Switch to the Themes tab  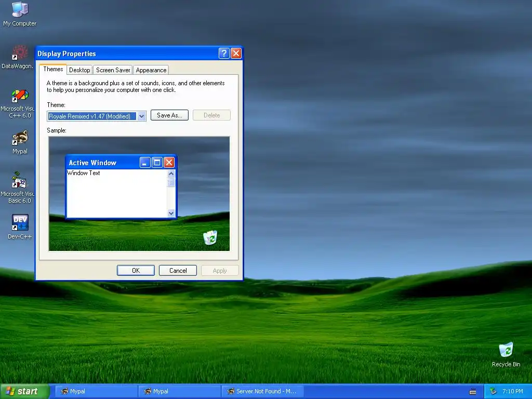point(53,69)
